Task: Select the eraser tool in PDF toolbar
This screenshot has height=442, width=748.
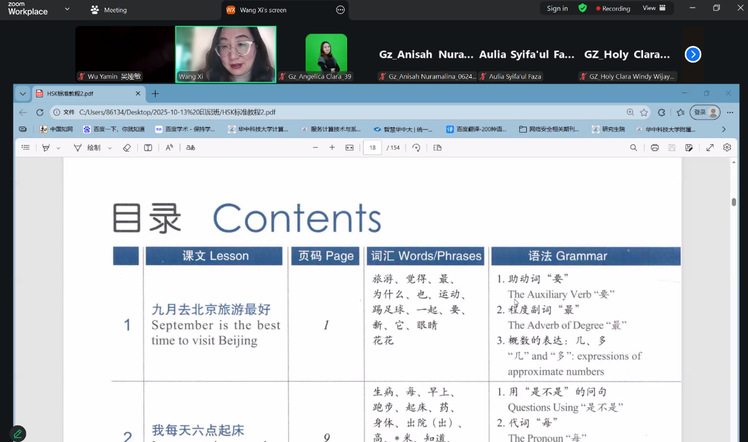Action: [126, 148]
